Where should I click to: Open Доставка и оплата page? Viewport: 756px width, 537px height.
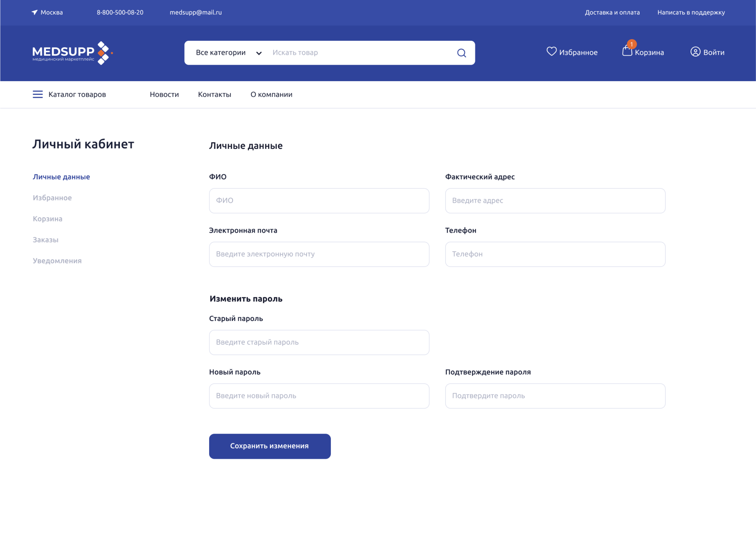tap(612, 12)
